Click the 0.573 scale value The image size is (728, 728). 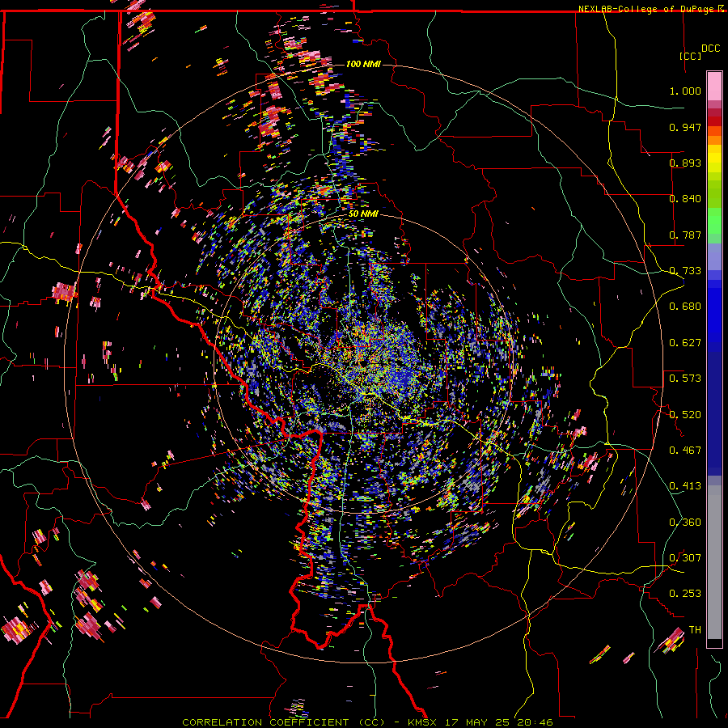pos(685,379)
